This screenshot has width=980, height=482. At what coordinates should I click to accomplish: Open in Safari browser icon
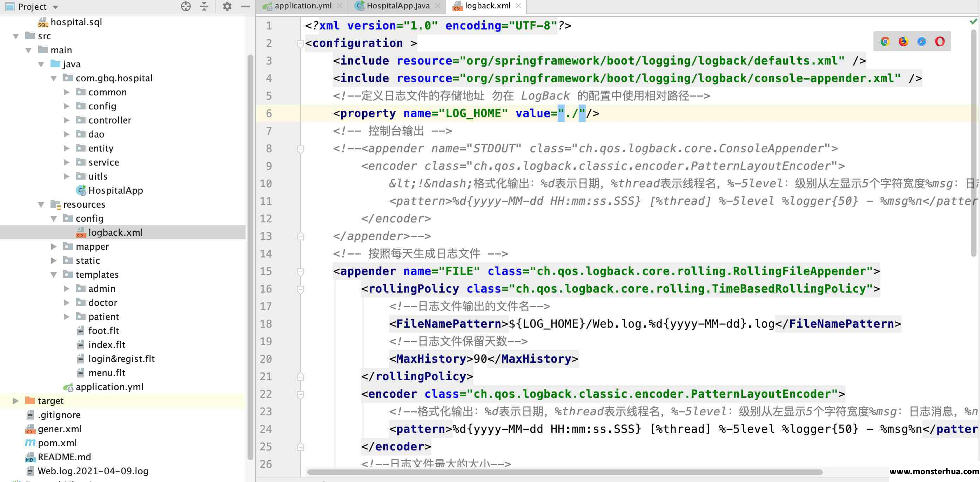(921, 41)
